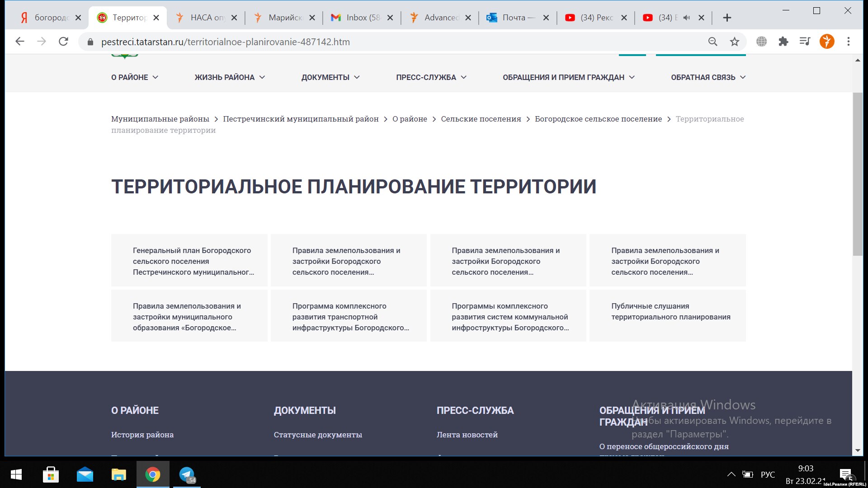Expand the ОБРАТНАЯ СВЯЗЬ dropdown

pyautogui.click(x=708, y=77)
